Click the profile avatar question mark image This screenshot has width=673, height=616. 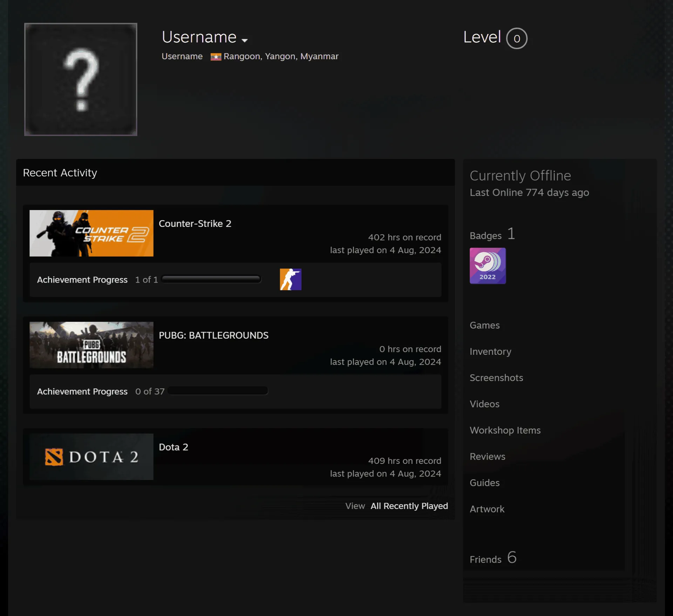pos(81,79)
